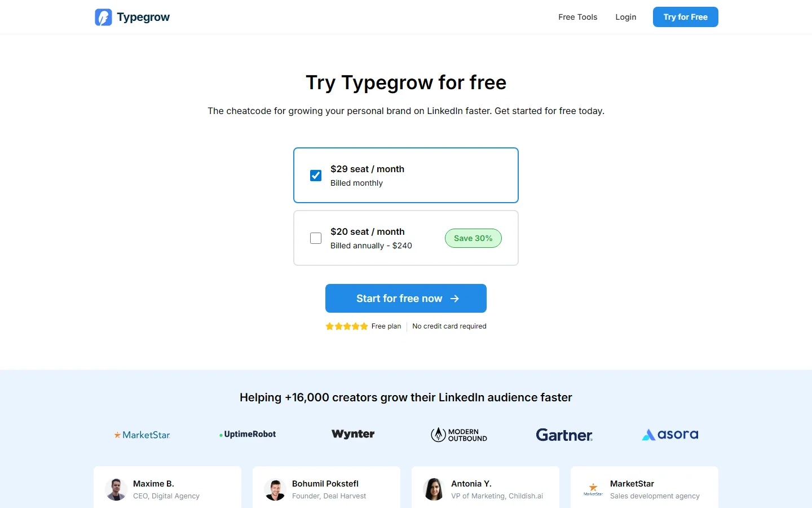Click the Bohumil Pokstefl name
The height and width of the screenshot is (508, 812).
pos(325,484)
